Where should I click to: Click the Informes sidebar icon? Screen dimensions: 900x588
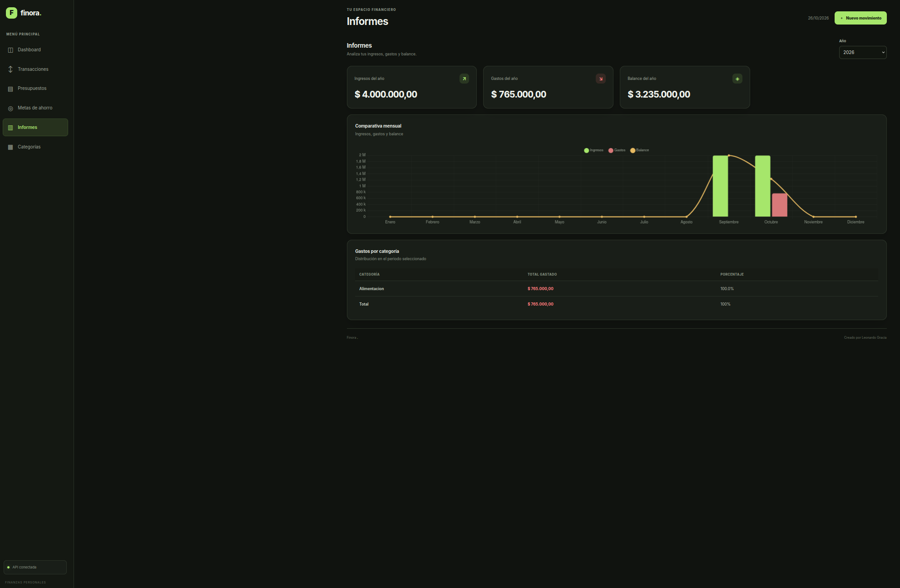pos(10,128)
